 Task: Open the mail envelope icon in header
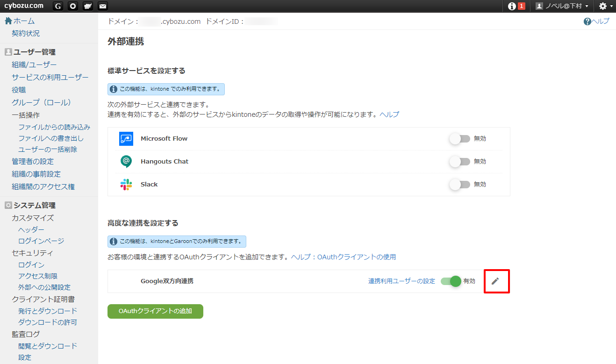pyautogui.click(x=103, y=6)
